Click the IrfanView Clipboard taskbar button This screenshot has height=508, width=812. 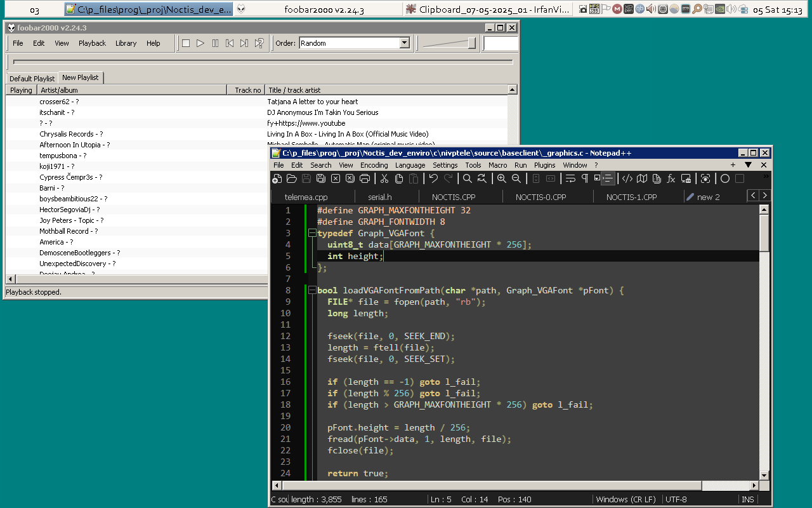coord(487,10)
